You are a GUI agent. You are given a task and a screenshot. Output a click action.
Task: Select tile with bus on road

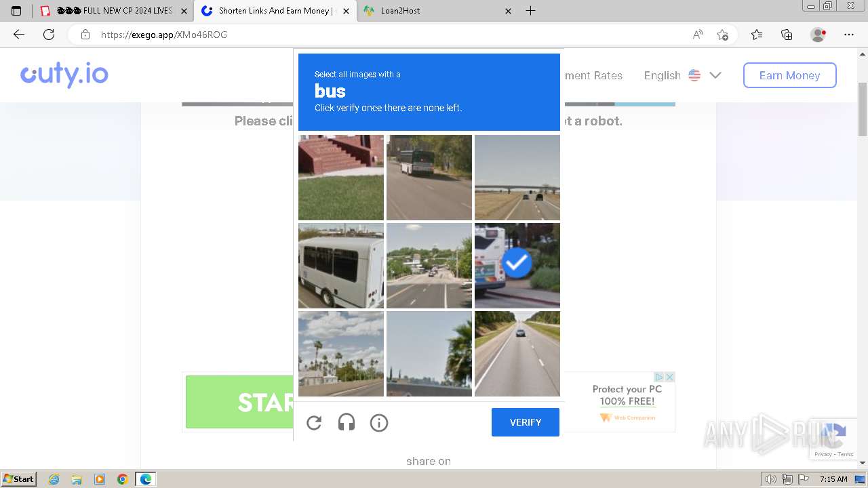tap(429, 178)
